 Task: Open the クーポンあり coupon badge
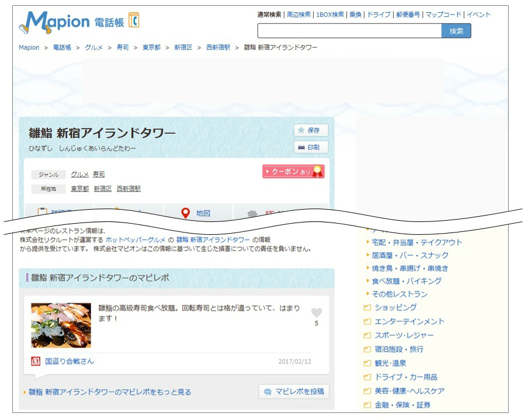point(293,172)
